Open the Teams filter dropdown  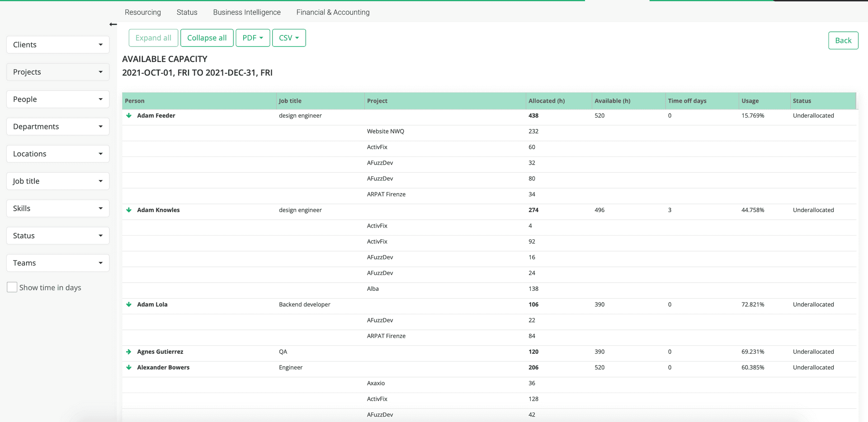[58, 263]
